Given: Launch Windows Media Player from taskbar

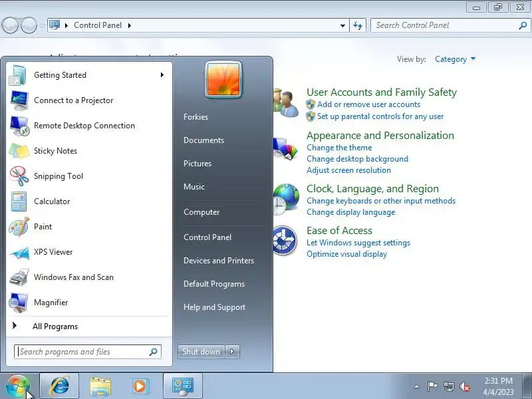Looking at the screenshot, I should (x=140, y=386).
